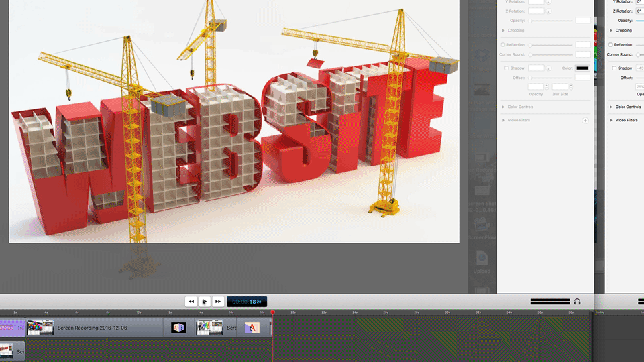Click the Opacity value field in the dimmed panel

[x=583, y=21]
